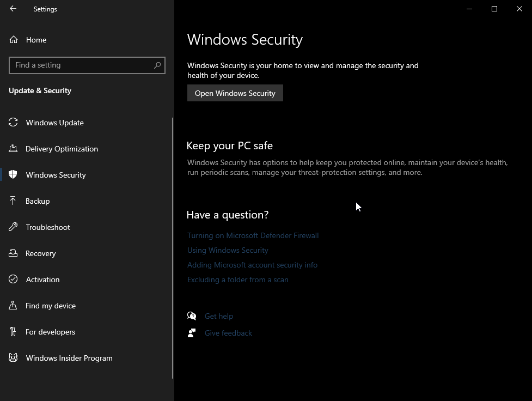Click the Delivery Optimization icon
The width and height of the screenshot is (532, 401).
(x=13, y=149)
